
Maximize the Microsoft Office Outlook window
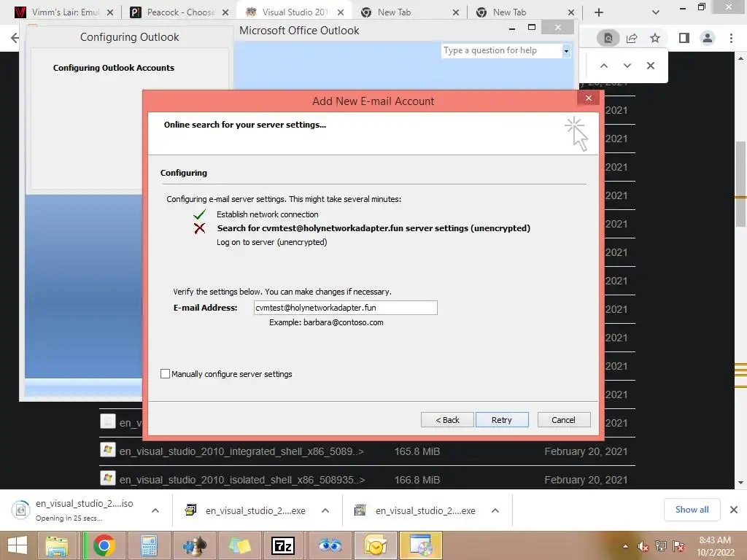(532, 28)
